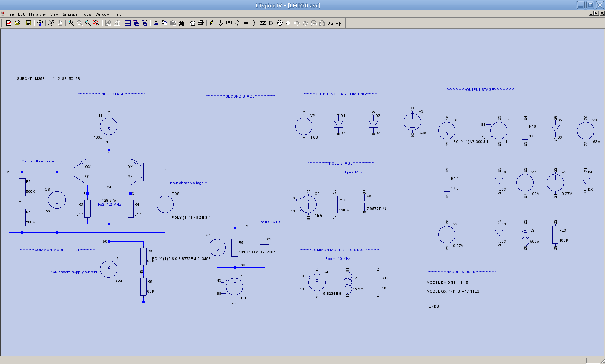Screen dimensions: 605x364
Task: Click the 'Fpcm=10 KHz' comment
Action: pyautogui.click(x=338, y=259)
